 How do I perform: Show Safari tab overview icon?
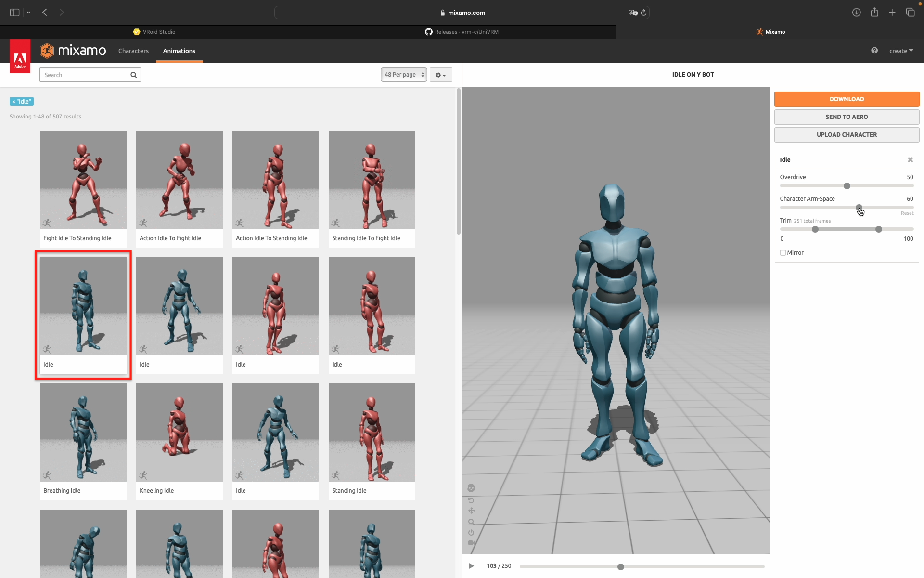tap(910, 13)
